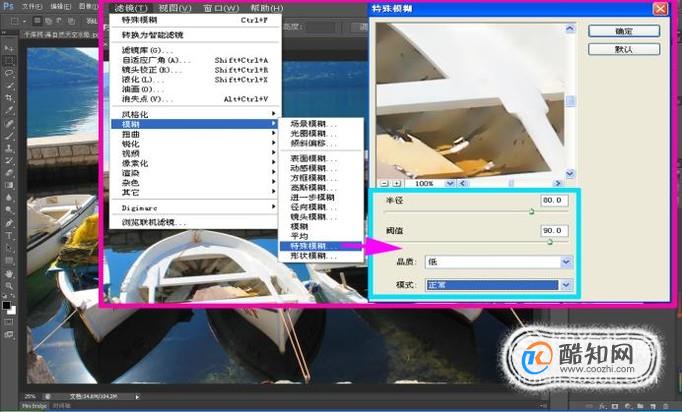
Task: Expand the 扭曲 submenu
Action: [195, 134]
